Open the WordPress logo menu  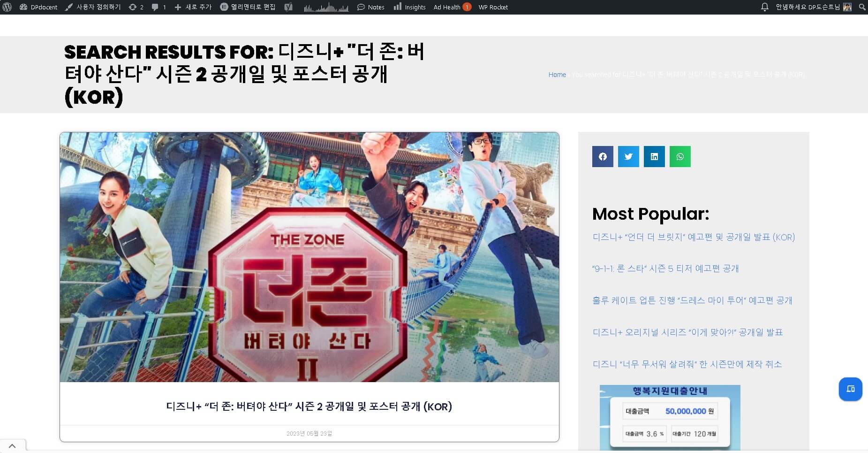[x=7, y=7]
